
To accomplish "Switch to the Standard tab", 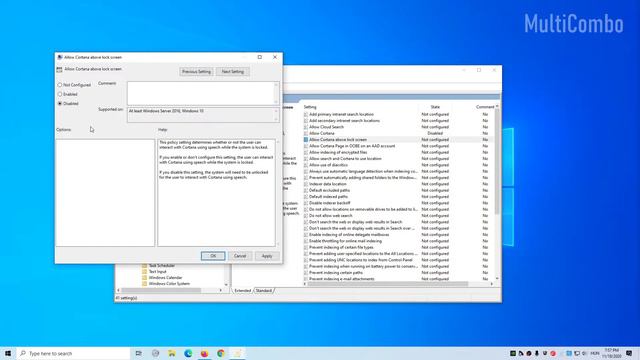I will click(264, 291).
